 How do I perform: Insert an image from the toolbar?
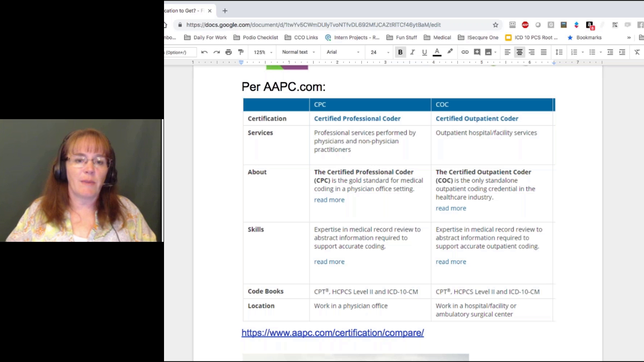pyautogui.click(x=488, y=52)
